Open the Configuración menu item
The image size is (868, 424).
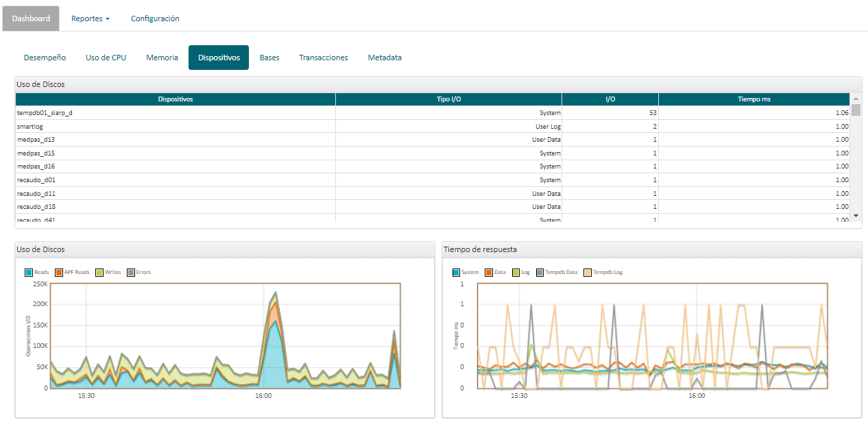click(x=155, y=18)
